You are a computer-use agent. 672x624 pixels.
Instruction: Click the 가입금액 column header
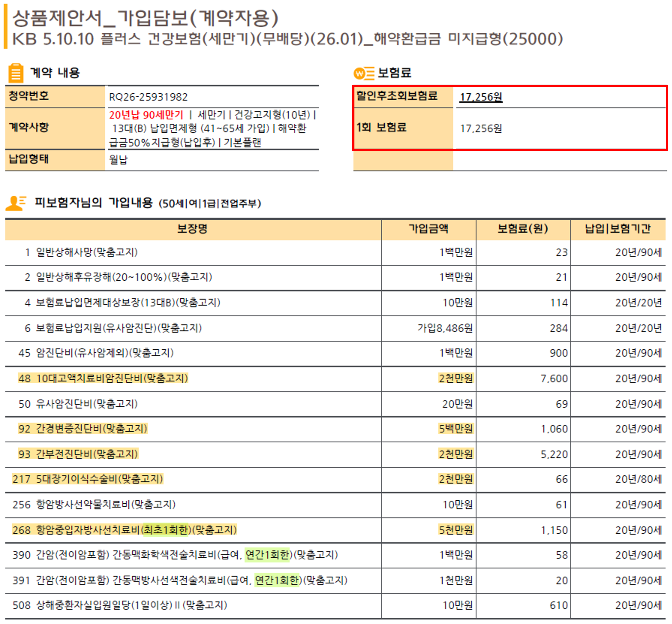click(428, 229)
